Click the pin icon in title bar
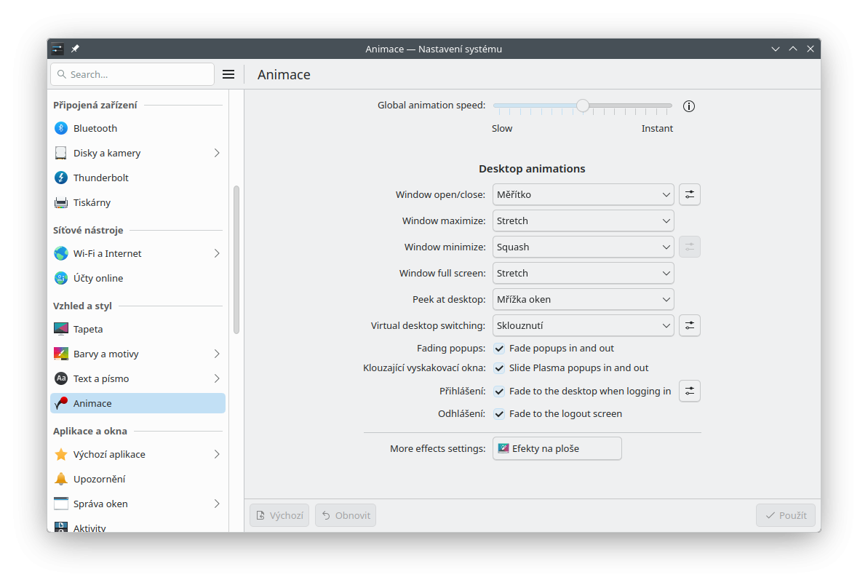 point(76,49)
